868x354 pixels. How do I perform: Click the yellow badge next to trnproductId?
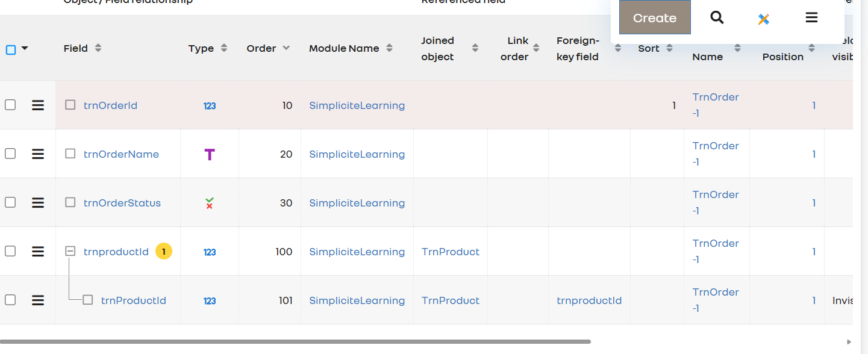[164, 251]
